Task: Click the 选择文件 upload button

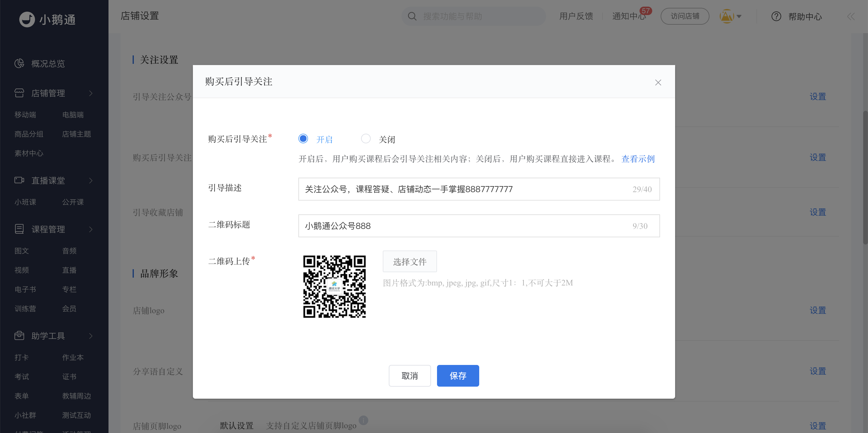Action: pyautogui.click(x=409, y=262)
